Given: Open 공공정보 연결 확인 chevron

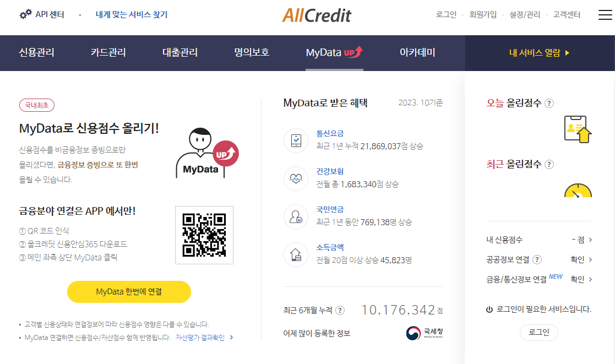Looking at the screenshot, I should pyautogui.click(x=590, y=260).
